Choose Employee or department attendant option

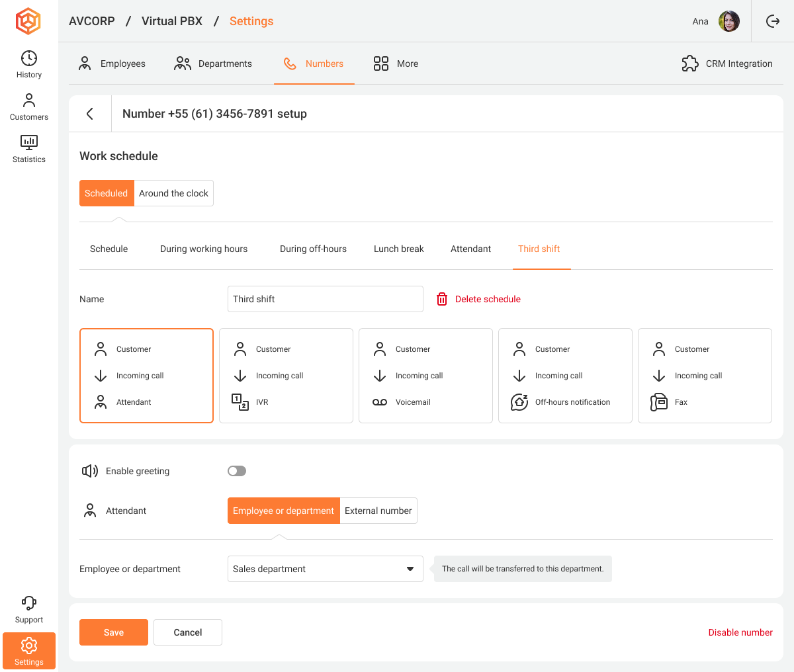click(x=283, y=511)
